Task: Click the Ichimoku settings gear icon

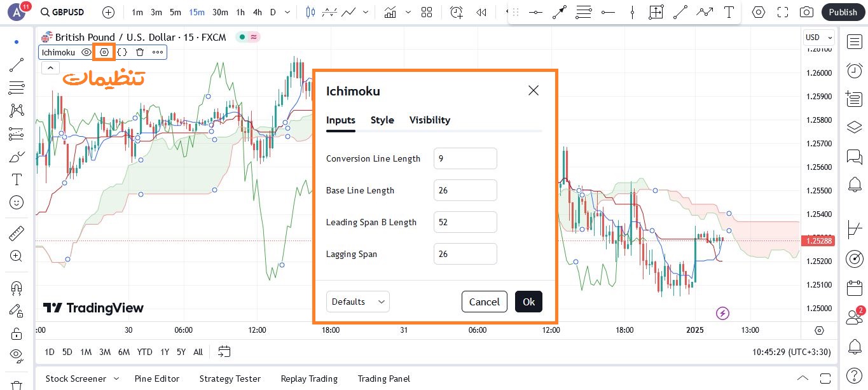Action: coord(104,52)
